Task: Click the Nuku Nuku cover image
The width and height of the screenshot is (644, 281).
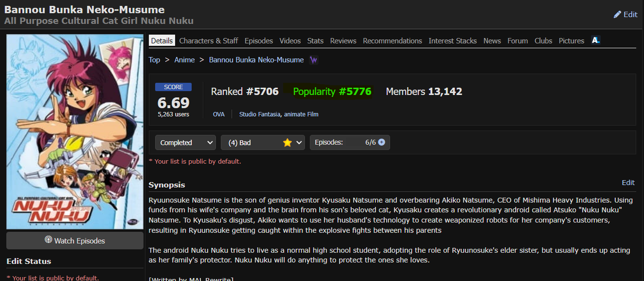Action: (75, 132)
